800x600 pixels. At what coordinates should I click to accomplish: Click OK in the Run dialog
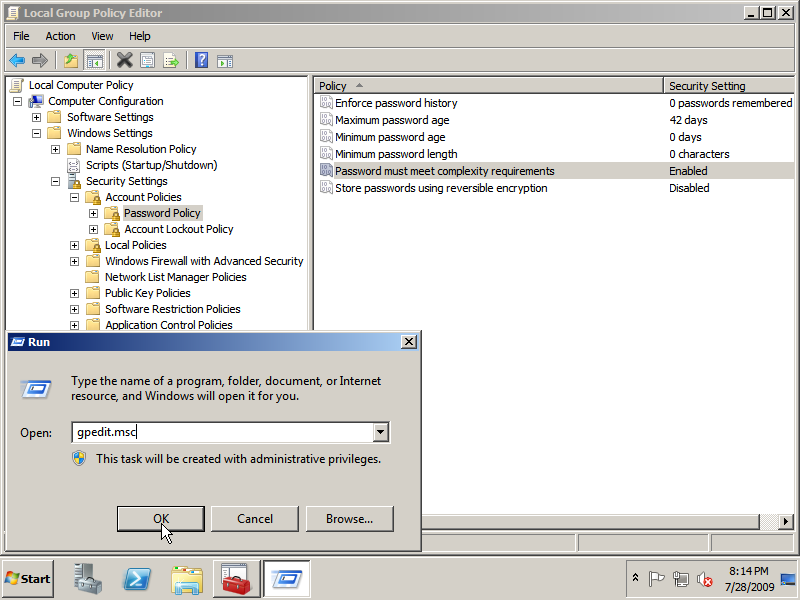(x=161, y=519)
